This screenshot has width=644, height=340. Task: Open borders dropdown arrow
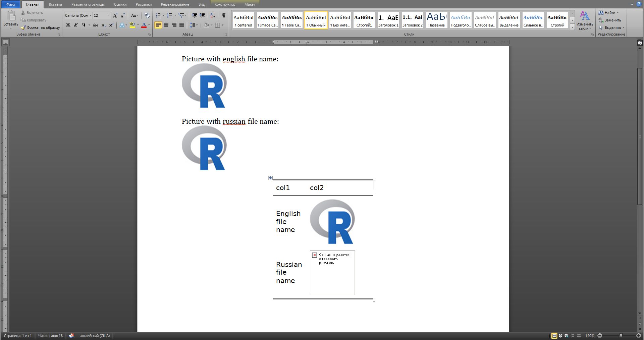tap(222, 25)
